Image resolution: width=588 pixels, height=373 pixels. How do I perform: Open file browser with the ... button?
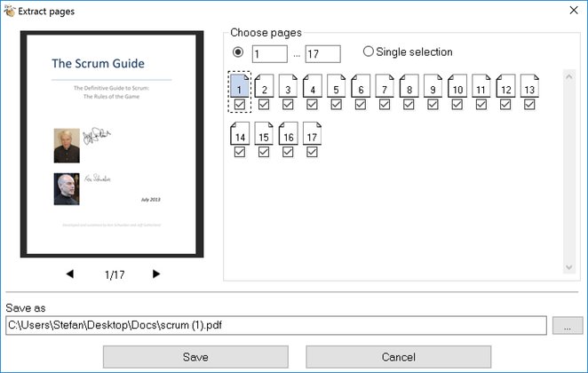(568, 325)
